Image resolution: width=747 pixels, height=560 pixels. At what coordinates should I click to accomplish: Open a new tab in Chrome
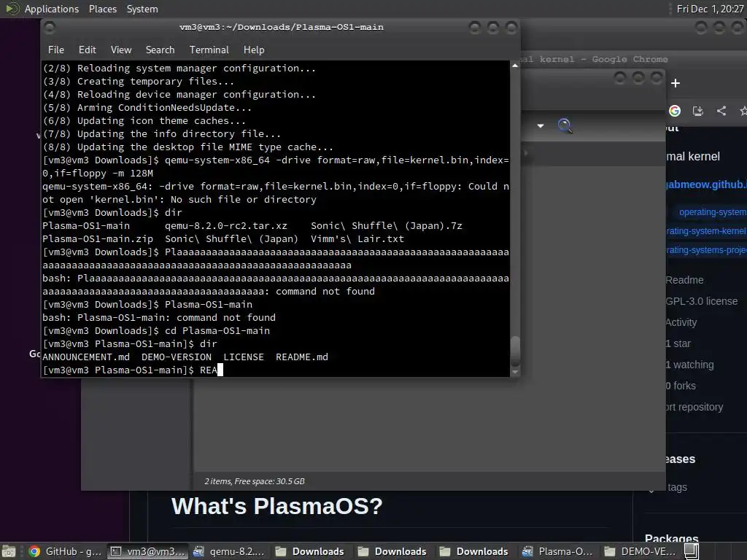coord(676,83)
